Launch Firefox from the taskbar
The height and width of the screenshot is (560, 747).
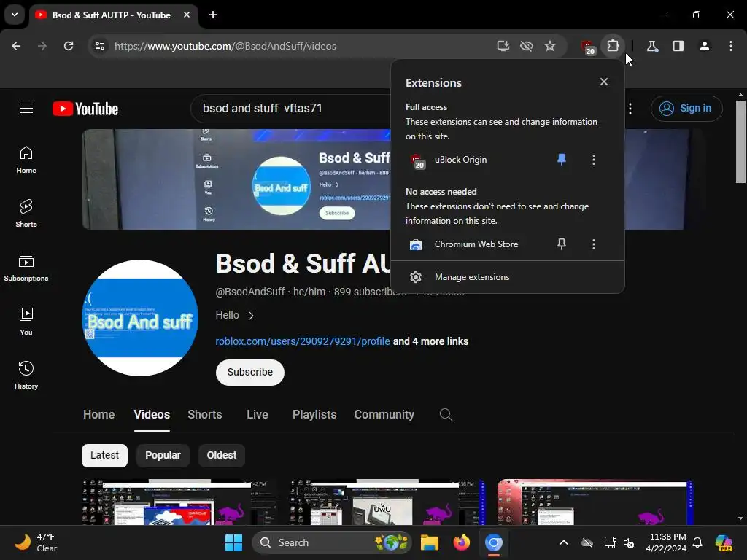461,542
